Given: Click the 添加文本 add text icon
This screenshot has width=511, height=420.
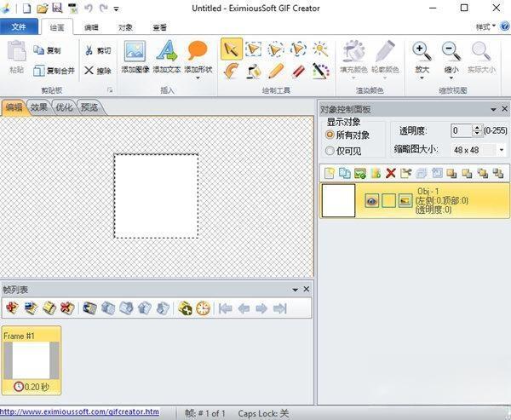Looking at the screenshot, I should pos(167,50).
